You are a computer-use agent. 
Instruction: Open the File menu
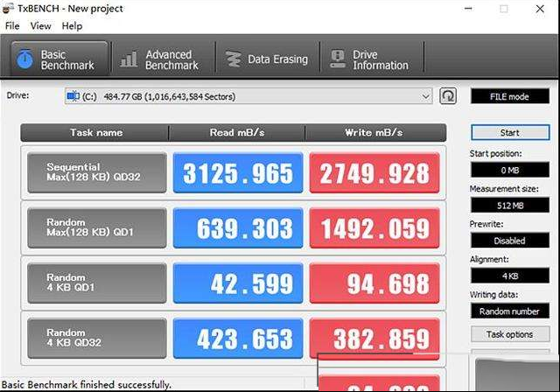[x=12, y=26]
